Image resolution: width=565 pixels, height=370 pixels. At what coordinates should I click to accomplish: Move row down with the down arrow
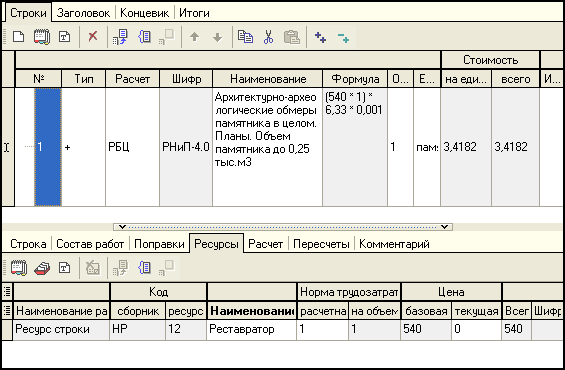tap(218, 37)
